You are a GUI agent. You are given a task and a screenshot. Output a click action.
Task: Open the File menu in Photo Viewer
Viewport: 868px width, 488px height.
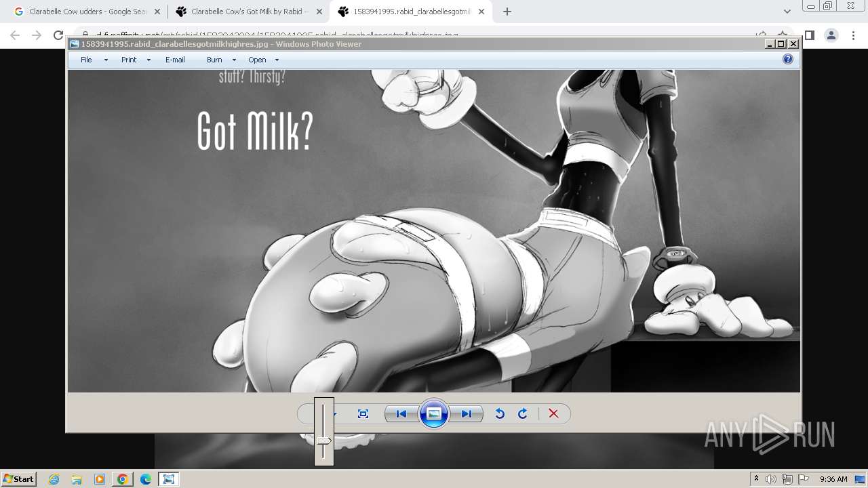click(x=86, y=60)
